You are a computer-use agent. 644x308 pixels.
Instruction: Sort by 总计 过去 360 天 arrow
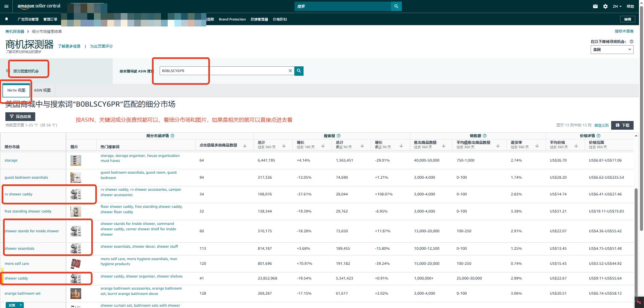point(284,145)
